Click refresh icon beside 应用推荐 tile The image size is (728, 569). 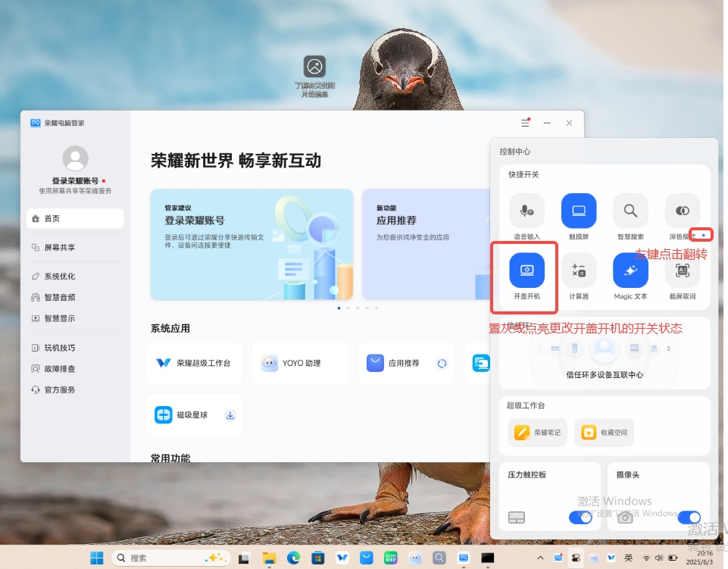point(442,364)
